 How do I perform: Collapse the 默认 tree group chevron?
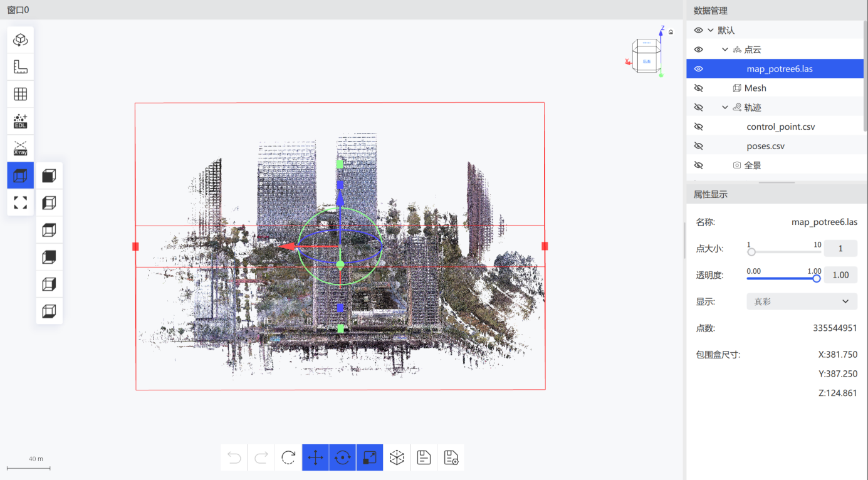[x=711, y=30]
